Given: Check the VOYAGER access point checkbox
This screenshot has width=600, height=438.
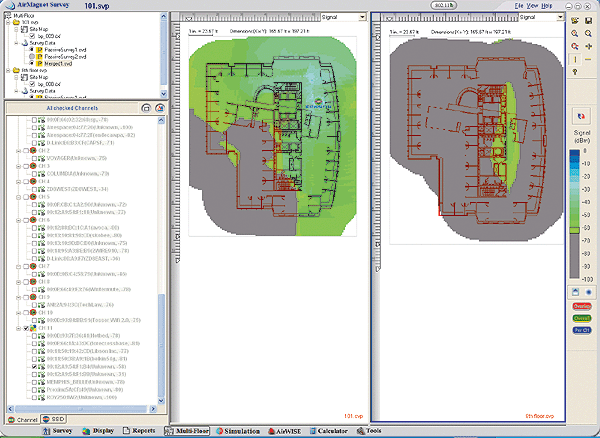Looking at the screenshot, I should pos(34,158).
